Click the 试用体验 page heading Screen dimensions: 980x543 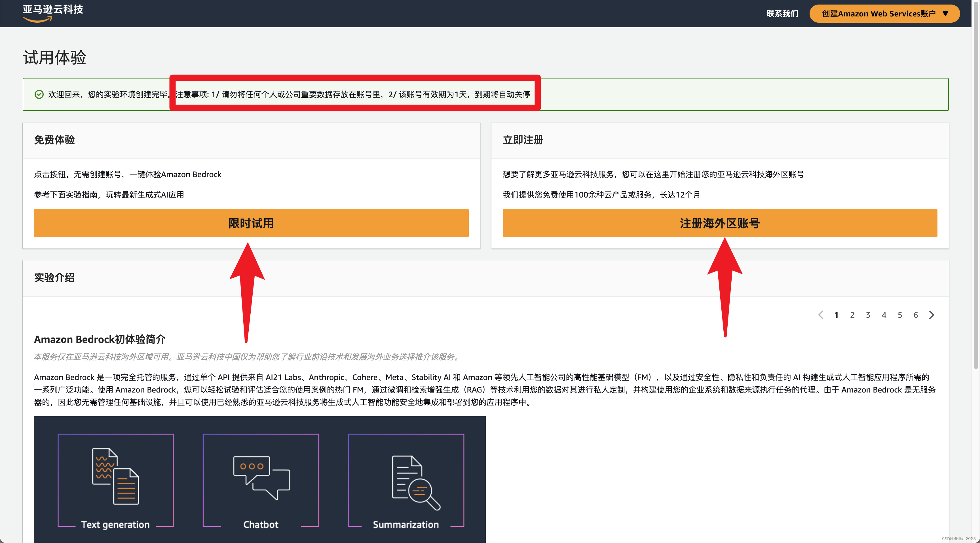(x=54, y=58)
